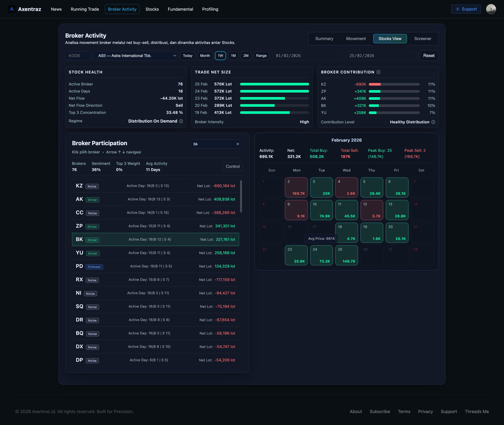
Task: Follow the Threads Me footer link
Action: click(476, 411)
